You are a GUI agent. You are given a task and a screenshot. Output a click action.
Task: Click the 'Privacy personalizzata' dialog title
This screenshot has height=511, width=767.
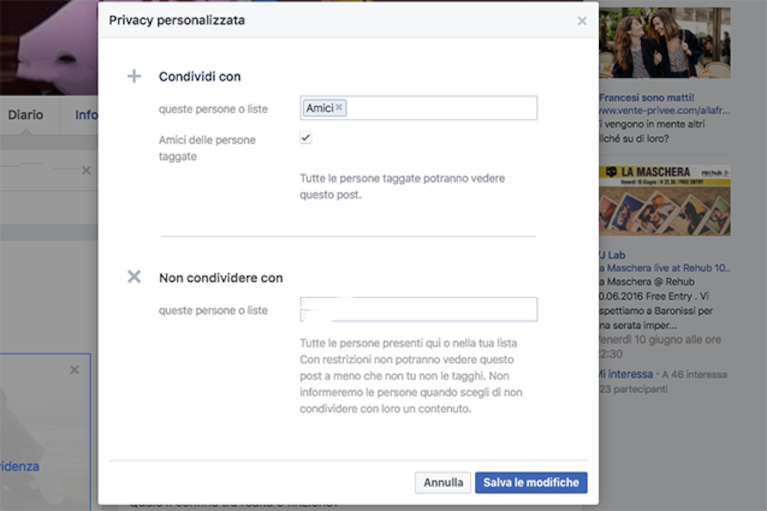pos(177,20)
